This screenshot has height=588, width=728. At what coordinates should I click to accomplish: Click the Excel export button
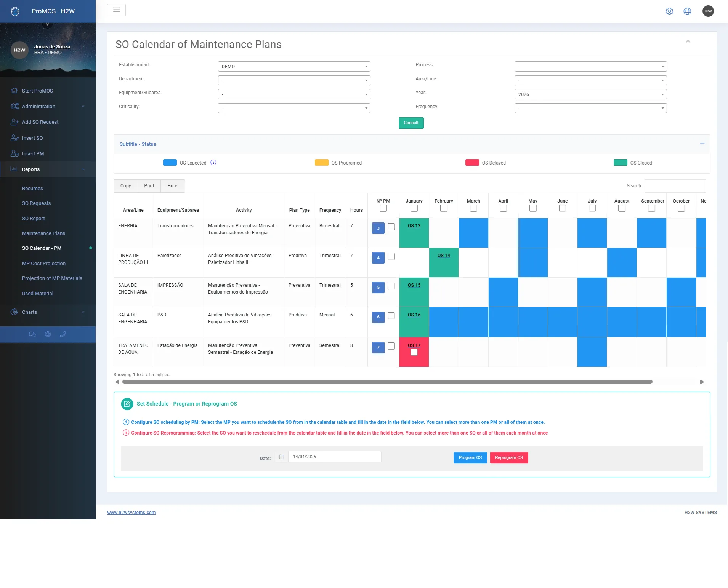[173, 186]
